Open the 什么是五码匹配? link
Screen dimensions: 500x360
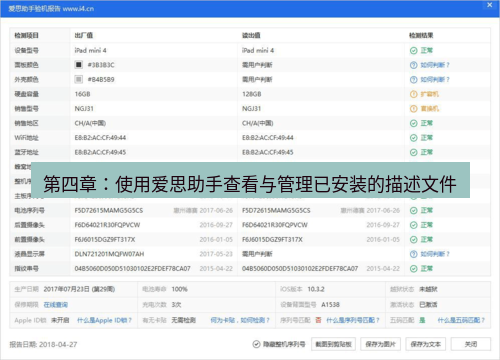[461, 320]
